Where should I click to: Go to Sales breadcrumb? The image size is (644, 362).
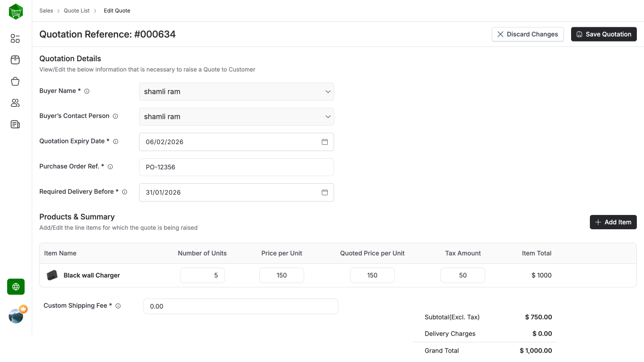(46, 11)
